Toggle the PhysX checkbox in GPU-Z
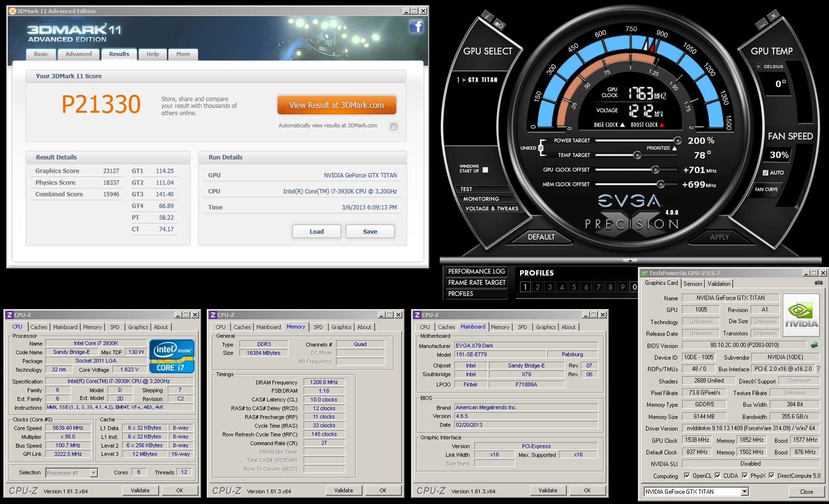829x504 pixels. click(x=745, y=476)
